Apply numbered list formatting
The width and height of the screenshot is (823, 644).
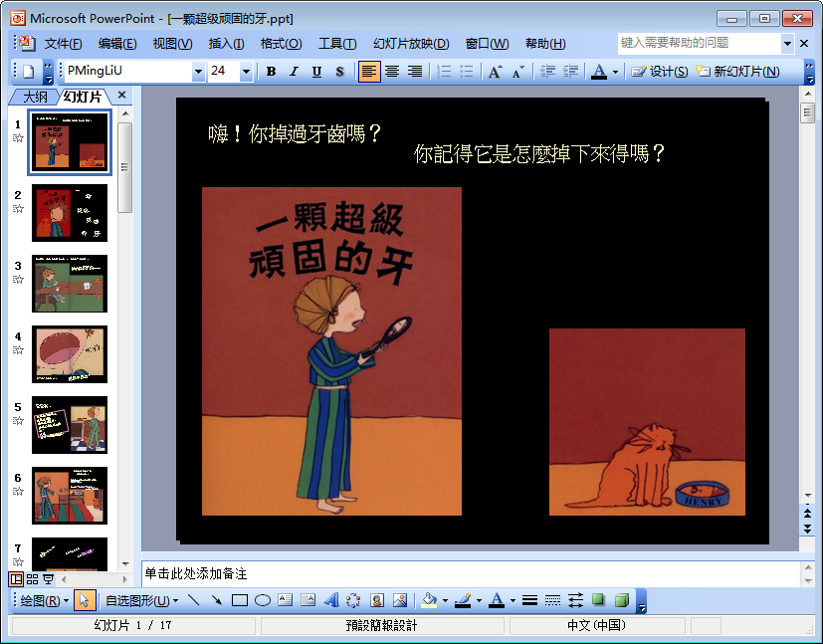tap(444, 72)
